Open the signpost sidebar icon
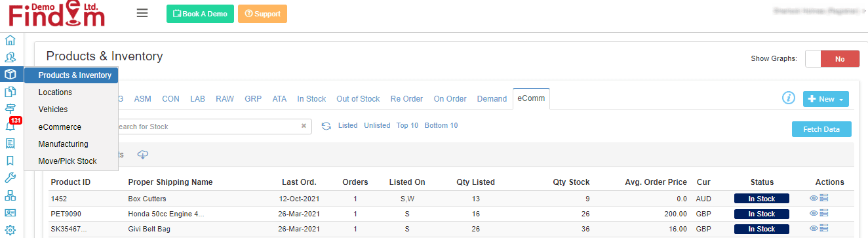 (x=10, y=109)
